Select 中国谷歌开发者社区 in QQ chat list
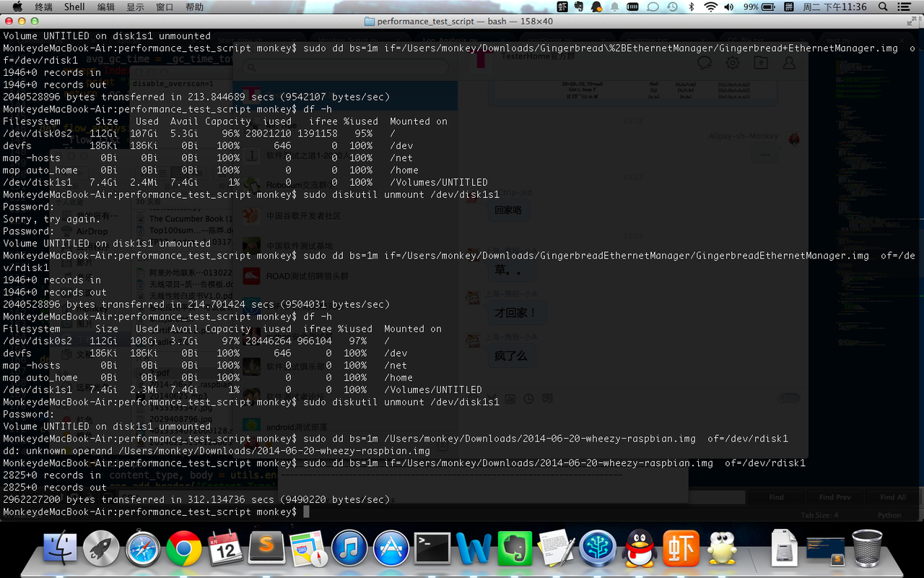Image resolution: width=924 pixels, height=578 pixels. (345, 215)
